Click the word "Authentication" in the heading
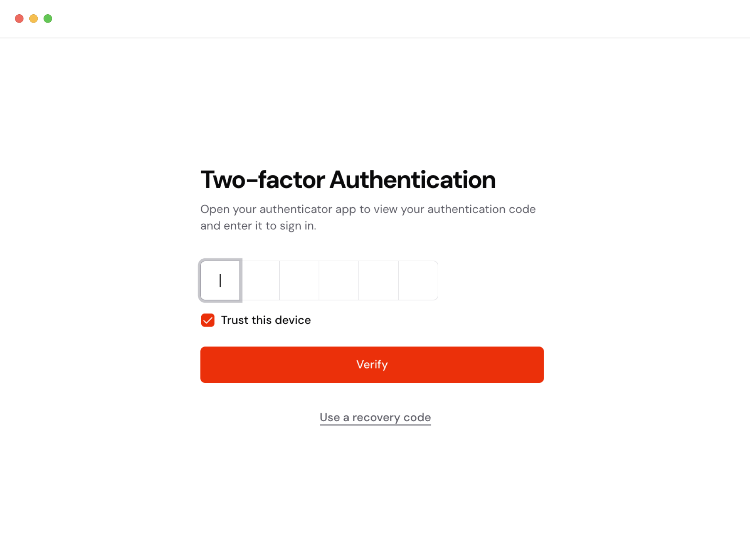The image size is (750, 560). [x=412, y=180]
